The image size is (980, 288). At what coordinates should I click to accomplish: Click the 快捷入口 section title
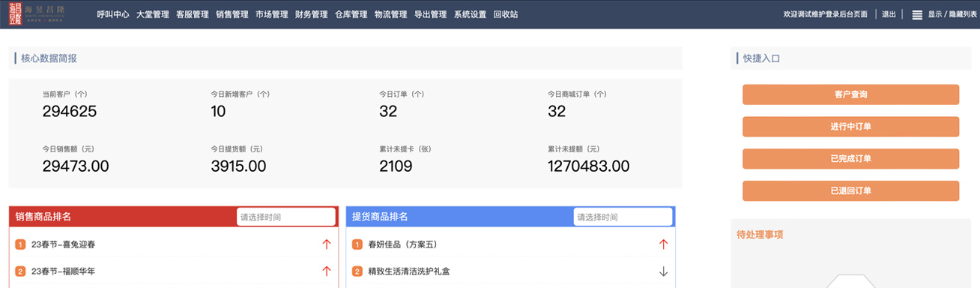(x=762, y=58)
